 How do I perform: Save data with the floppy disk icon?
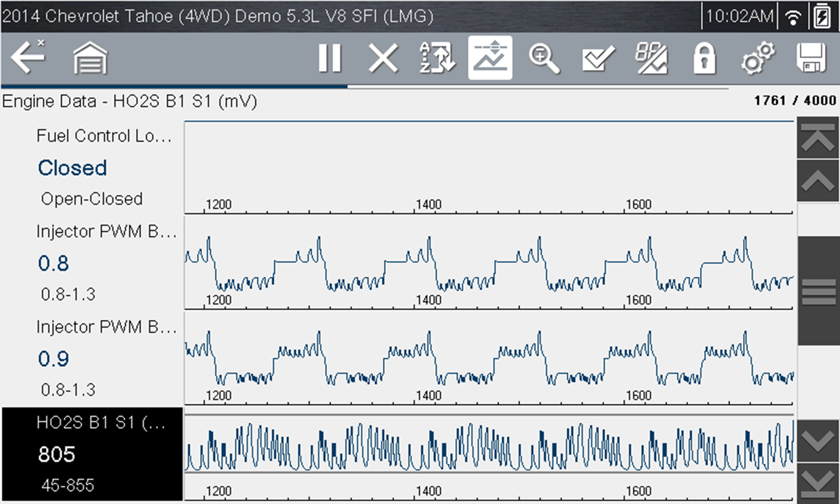click(x=811, y=58)
